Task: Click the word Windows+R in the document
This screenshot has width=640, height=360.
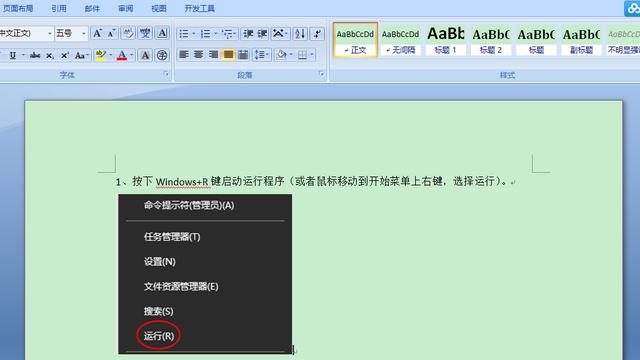Action: 182,182
